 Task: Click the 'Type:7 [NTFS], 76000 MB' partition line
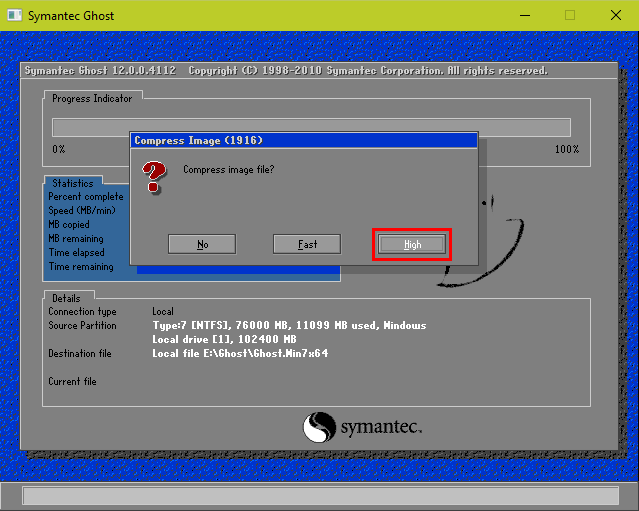coord(289,326)
